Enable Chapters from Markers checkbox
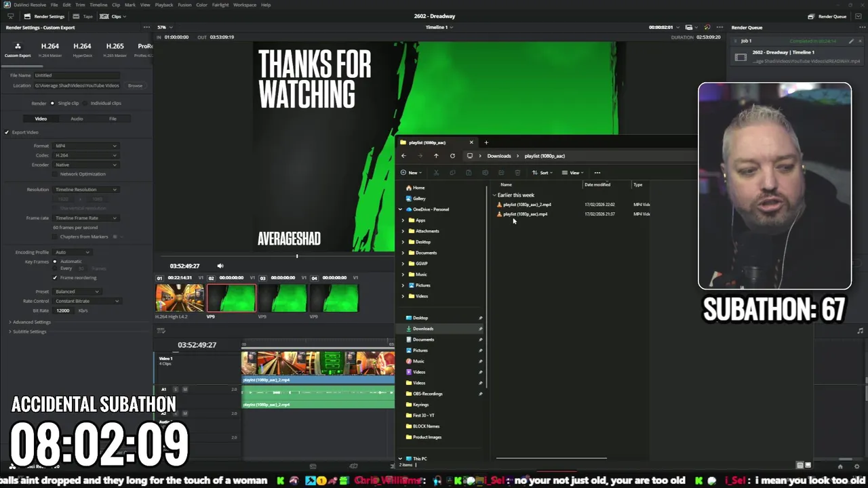 pos(56,237)
